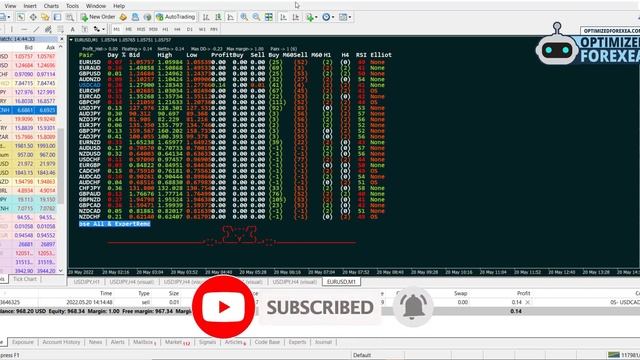Select the M30 timeframe
The width and height of the screenshot is (640, 360).
(x=153, y=29)
